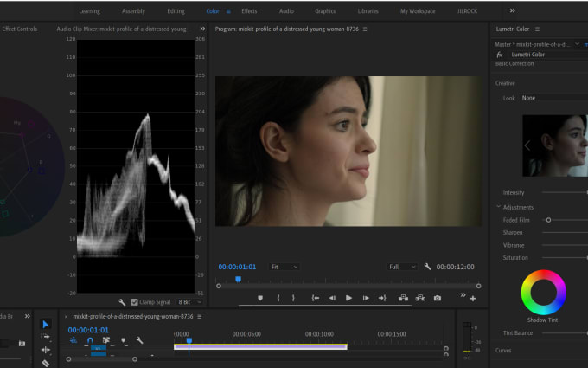588x368 pixels.
Task: Toggle insert sequences as nests icon
Action: [x=73, y=340]
